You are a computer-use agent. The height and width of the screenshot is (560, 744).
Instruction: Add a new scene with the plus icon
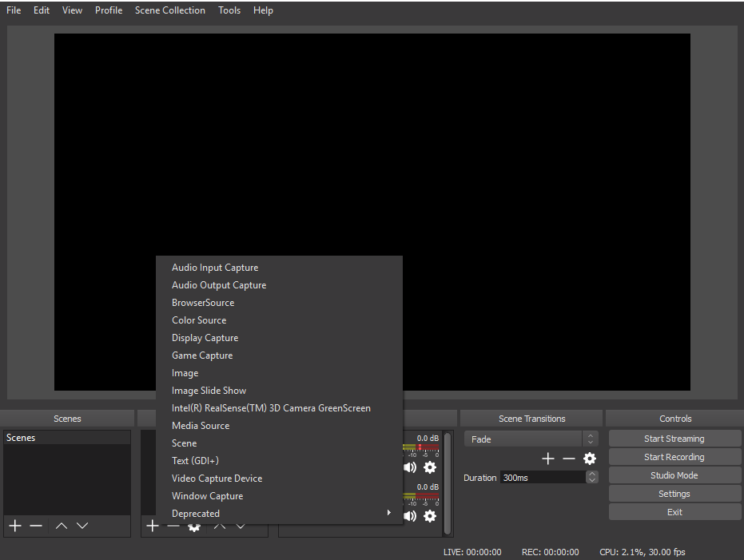[x=14, y=526]
